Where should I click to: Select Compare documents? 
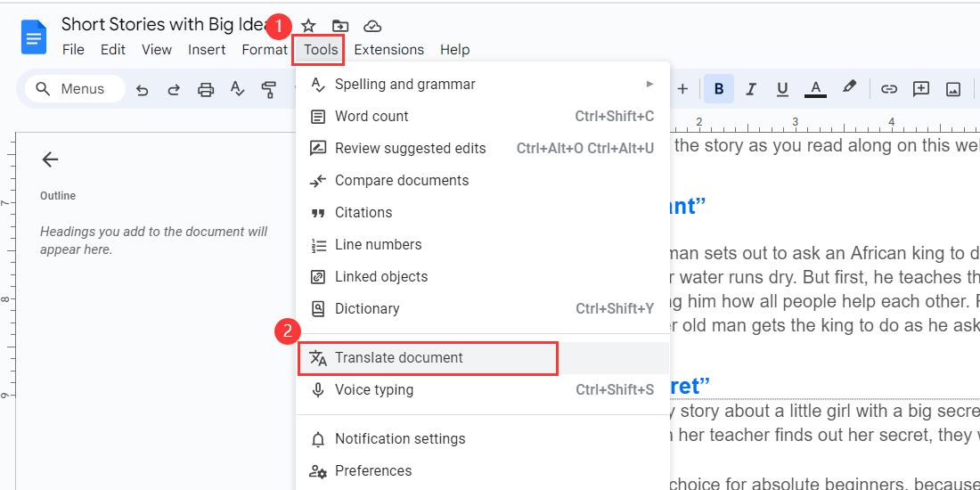click(483, 181)
